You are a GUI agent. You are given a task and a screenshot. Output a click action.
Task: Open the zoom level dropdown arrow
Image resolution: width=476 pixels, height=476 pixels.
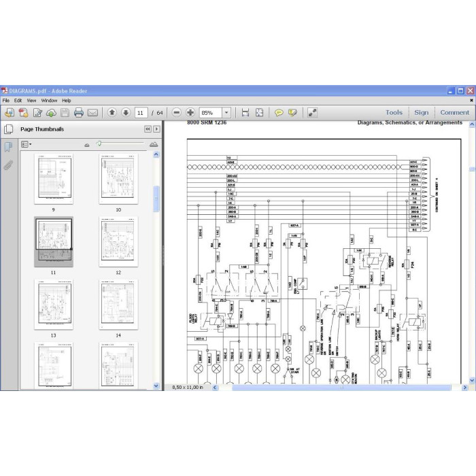(226, 113)
